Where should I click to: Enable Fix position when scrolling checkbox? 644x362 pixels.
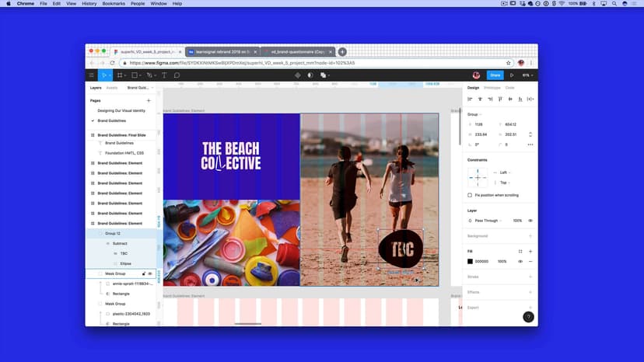(x=469, y=195)
